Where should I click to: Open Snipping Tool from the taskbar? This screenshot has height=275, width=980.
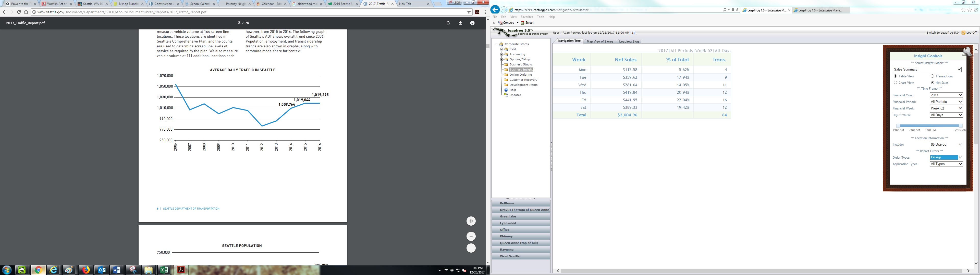133,270
